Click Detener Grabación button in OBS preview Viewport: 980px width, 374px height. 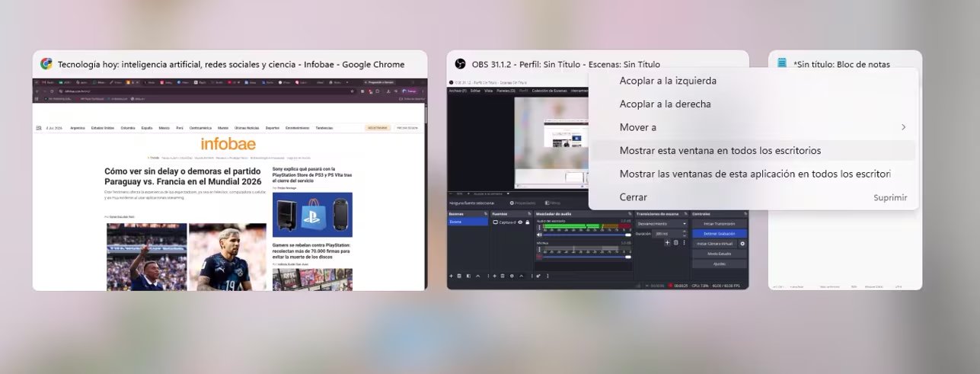coord(720,234)
